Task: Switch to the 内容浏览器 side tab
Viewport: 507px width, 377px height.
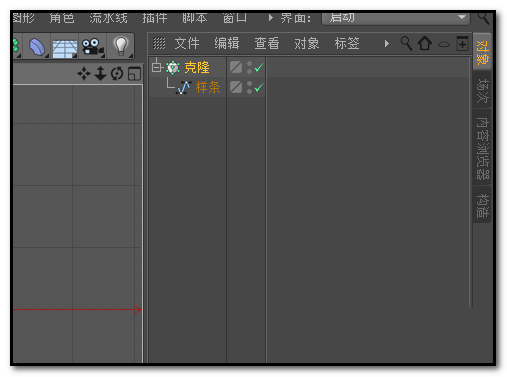Action: [x=482, y=148]
